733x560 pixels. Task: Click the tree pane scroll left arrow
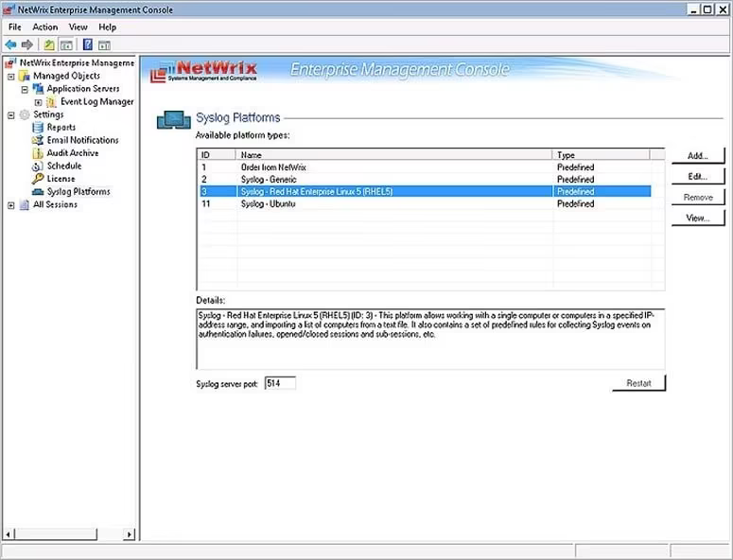pyautogui.click(x=9, y=534)
